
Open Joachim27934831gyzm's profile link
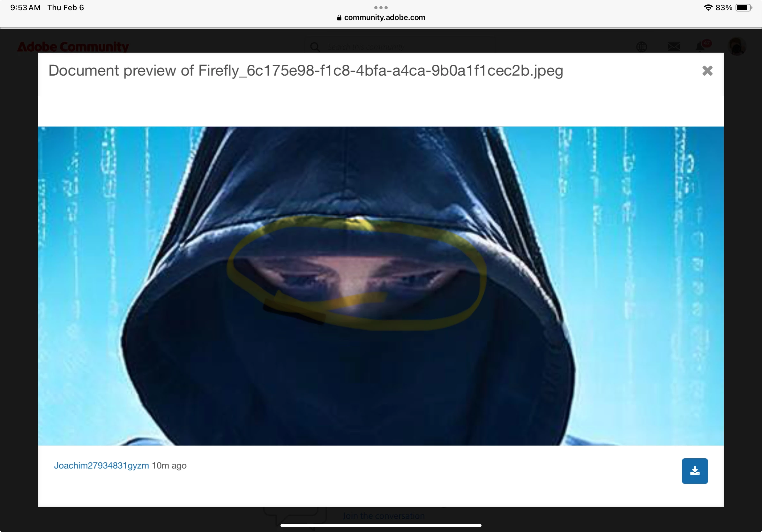pos(101,466)
